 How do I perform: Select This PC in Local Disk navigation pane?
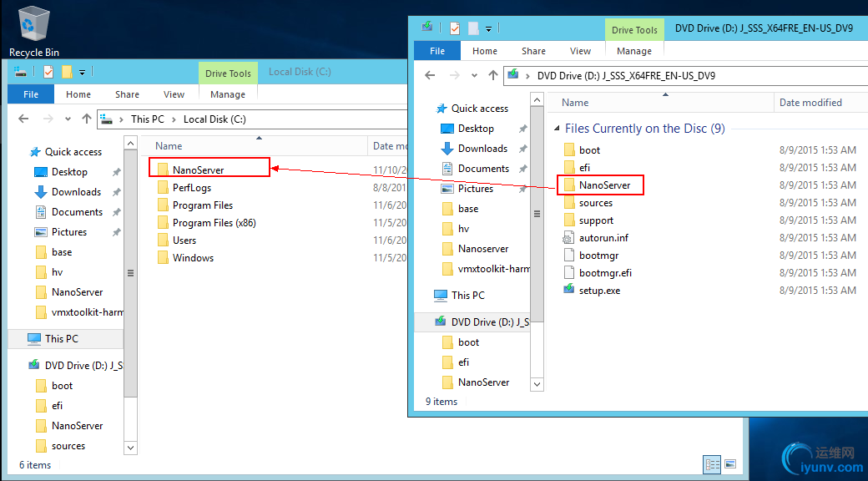click(x=62, y=338)
